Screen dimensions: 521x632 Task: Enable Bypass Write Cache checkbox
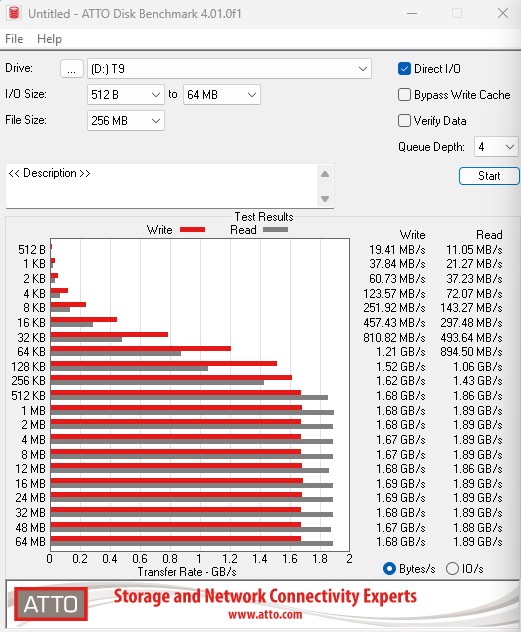point(404,95)
